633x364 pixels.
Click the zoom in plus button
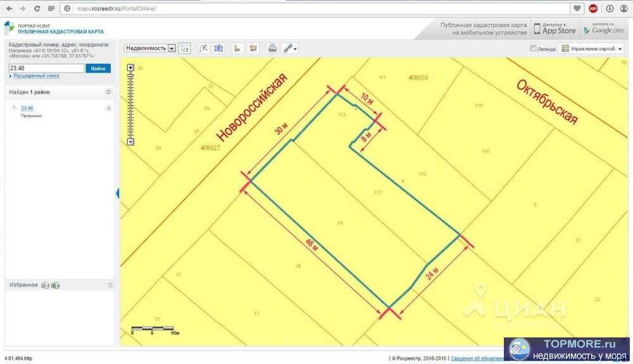[x=131, y=68]
